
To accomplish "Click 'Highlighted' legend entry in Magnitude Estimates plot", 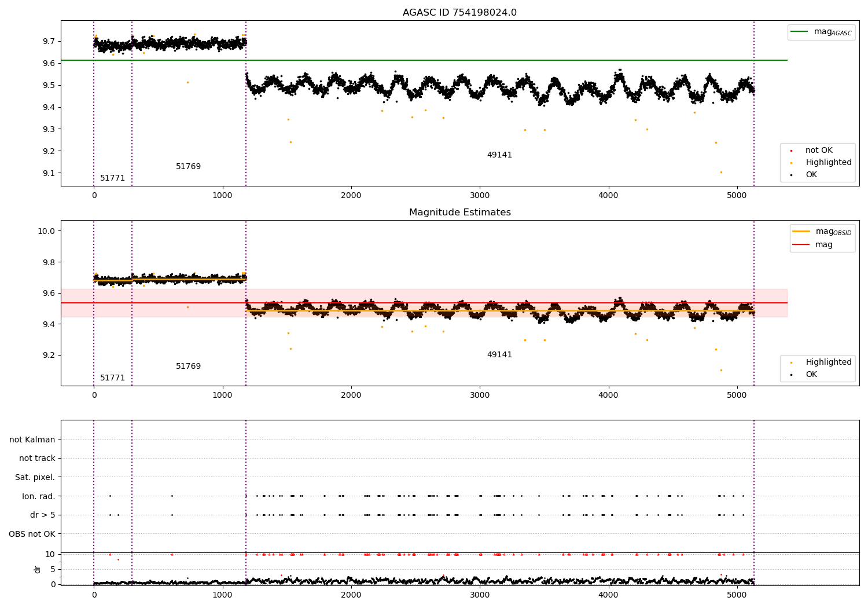I will [x=829, y=362].
